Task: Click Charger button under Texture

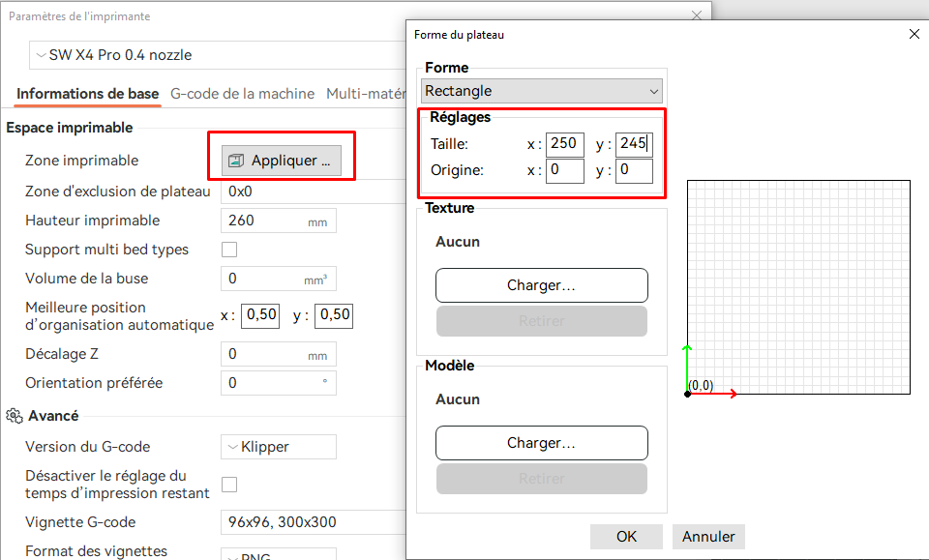Action: click(542, 285)
